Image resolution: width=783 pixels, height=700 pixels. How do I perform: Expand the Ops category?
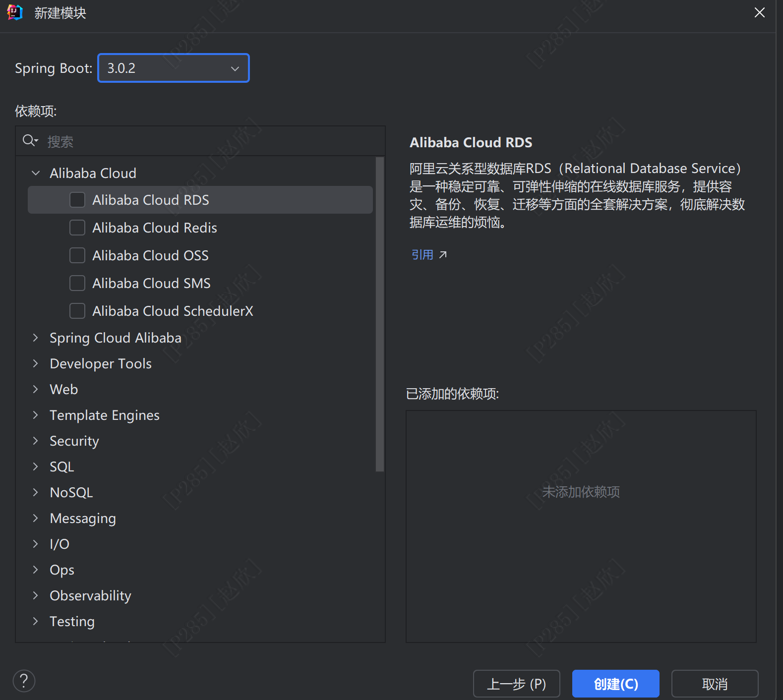[36, 570]
